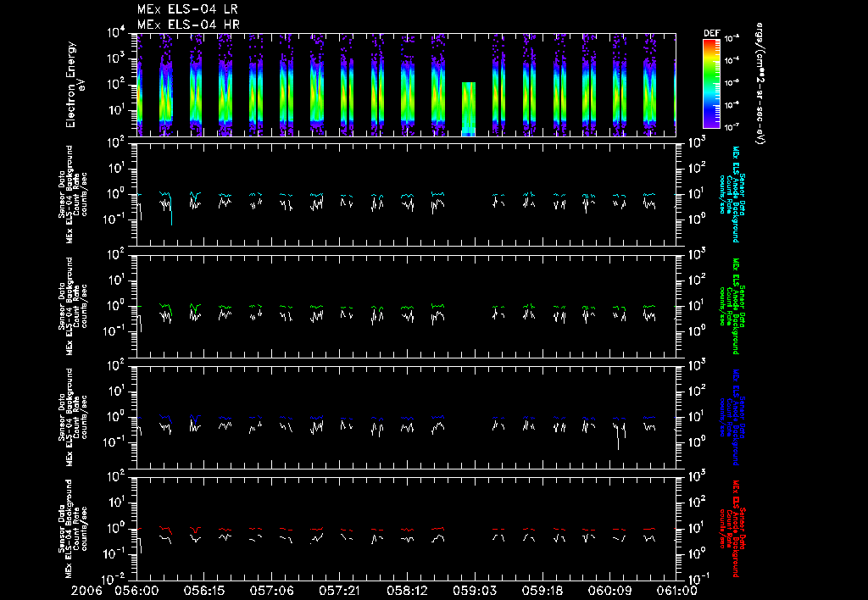Click left-axis Sensor Data label of the cyan trace panel

[73, 194]
